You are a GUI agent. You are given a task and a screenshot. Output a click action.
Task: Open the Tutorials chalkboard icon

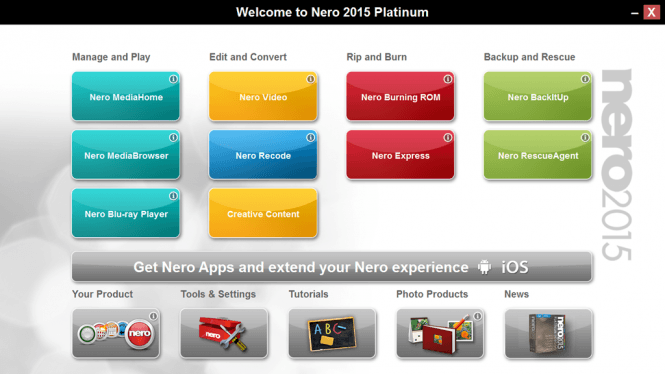coord(332,333)
